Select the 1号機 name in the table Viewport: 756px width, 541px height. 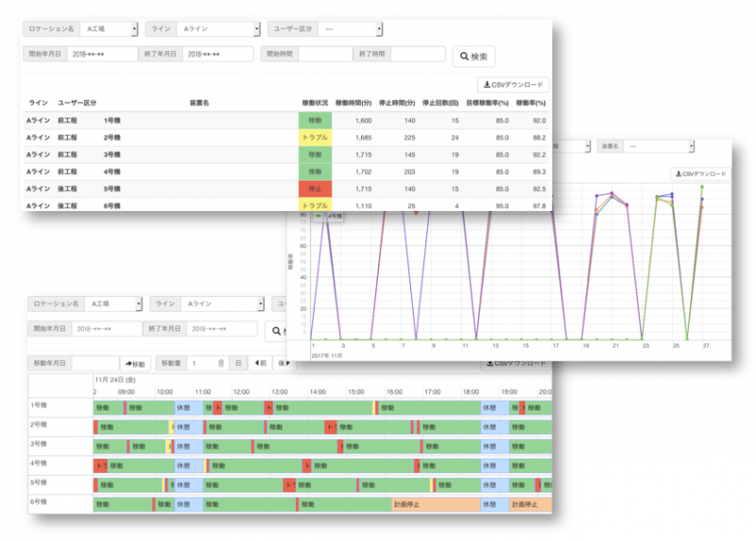[112, 120]
